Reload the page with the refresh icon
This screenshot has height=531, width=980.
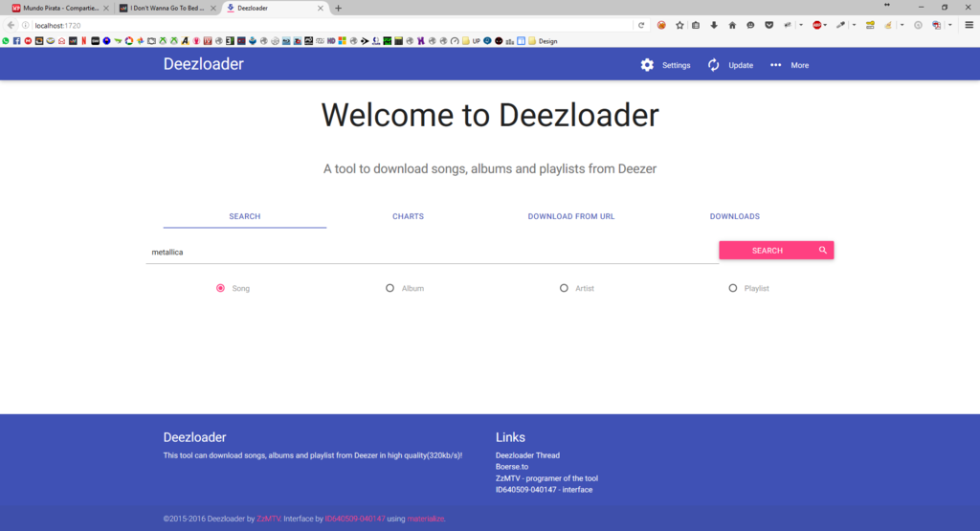[640, 25]
